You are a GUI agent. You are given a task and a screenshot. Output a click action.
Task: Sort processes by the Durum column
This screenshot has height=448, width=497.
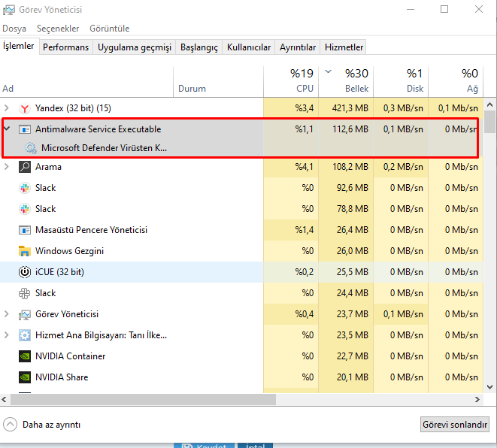pos(218,81)
